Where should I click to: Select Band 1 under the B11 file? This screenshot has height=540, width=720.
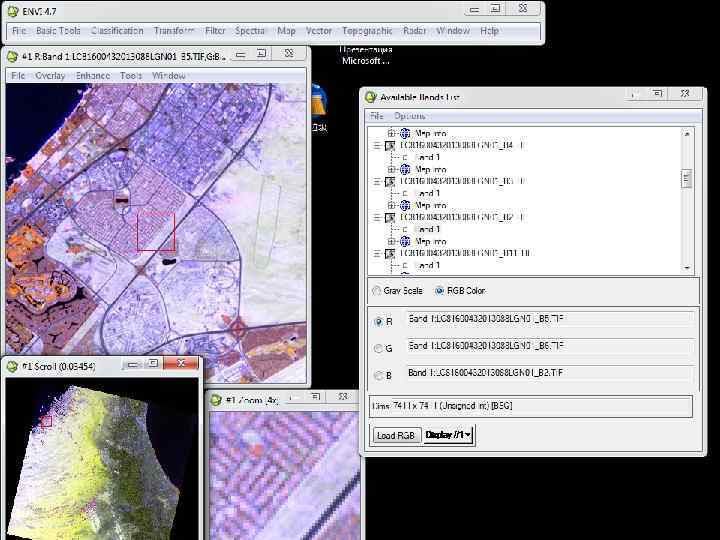[x=427, y=265]
